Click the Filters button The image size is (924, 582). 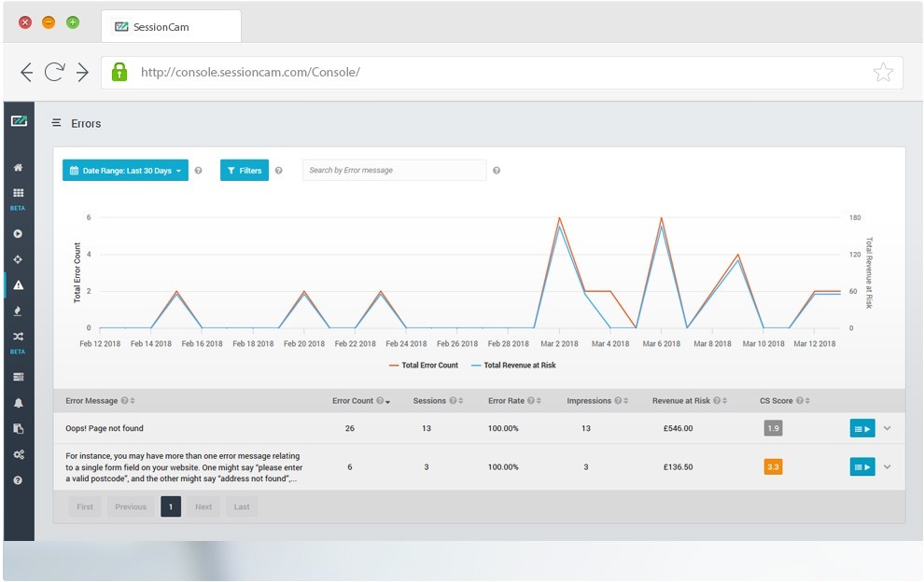coord(245,171)
